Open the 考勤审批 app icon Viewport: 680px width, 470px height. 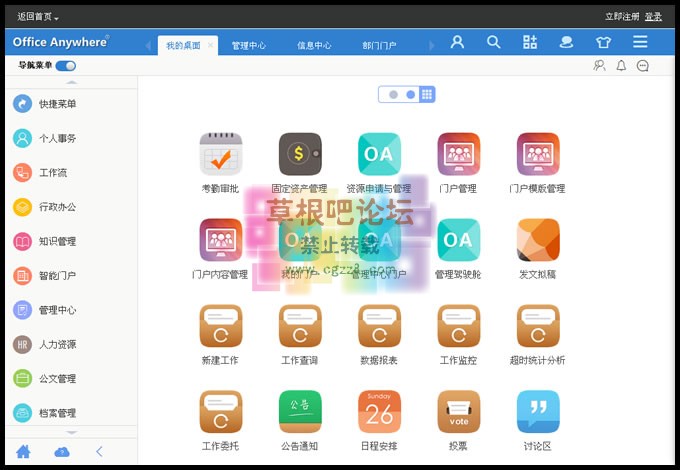221,154
